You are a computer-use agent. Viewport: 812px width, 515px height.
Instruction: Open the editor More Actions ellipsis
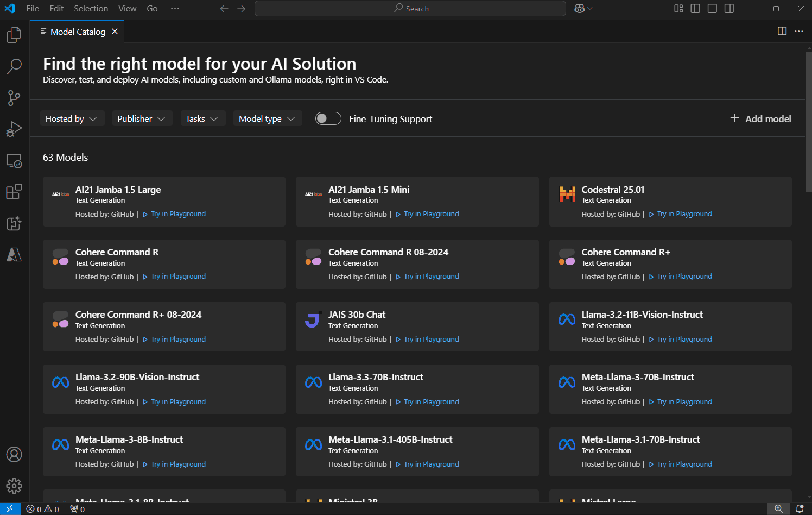pyautogui.click(x=799, y=31)
